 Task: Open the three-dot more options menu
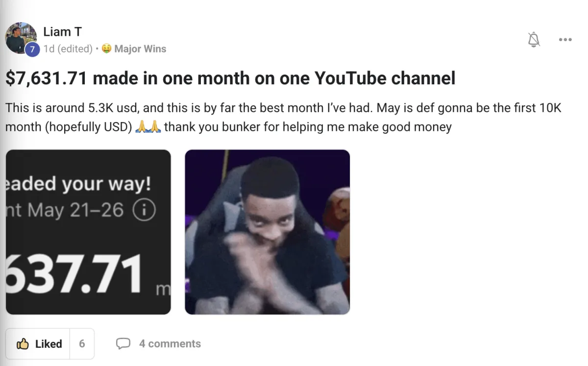click(565, 40)
